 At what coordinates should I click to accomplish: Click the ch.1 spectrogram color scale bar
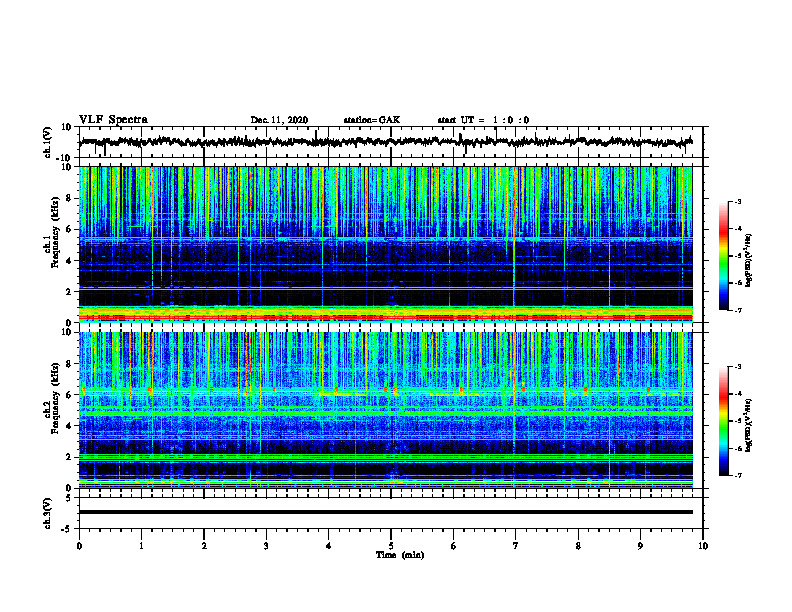tap(723, 255)
